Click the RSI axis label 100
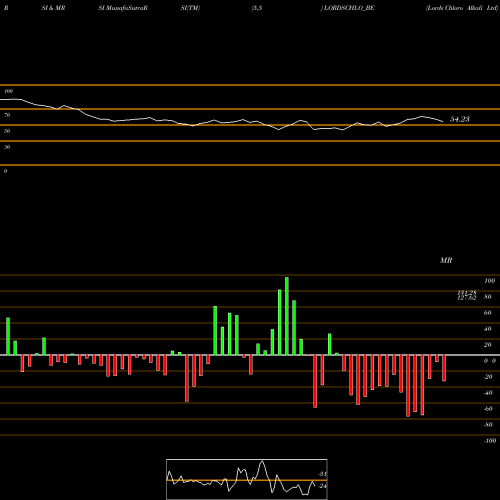 [x=8, y=91]
